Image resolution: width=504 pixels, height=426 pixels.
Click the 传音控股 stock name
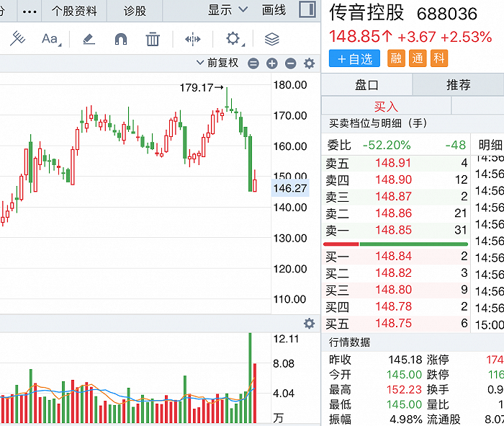(x=366, y=13)
